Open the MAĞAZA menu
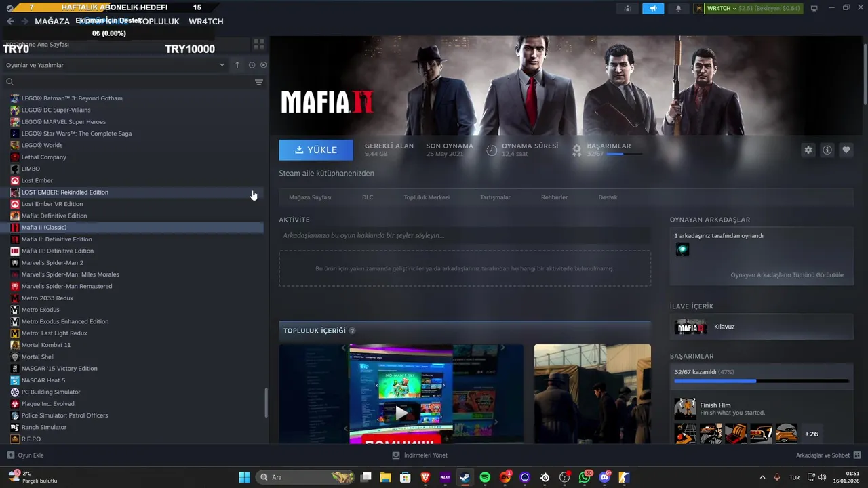868x488 pixels. pyautogui.click(x=52, y=21)
